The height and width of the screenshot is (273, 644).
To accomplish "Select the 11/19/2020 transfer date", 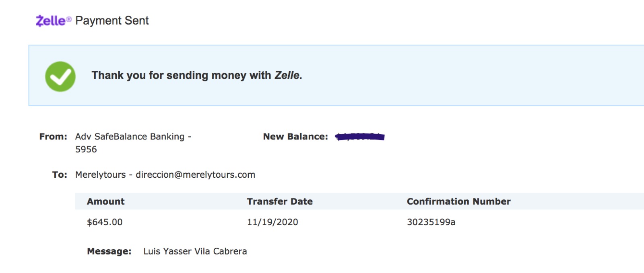I will pos(272,222).
